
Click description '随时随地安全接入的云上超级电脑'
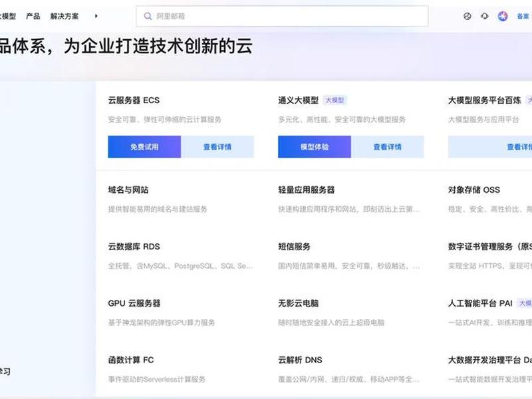pos(331,323)
